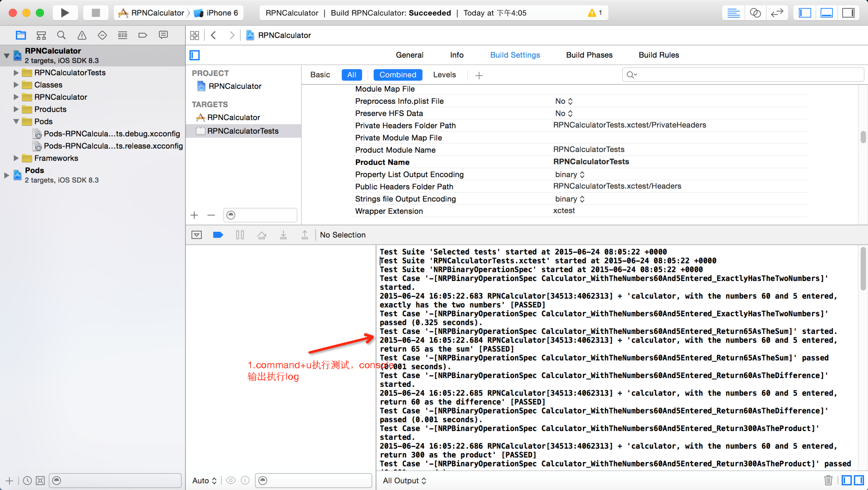Viewport: 868px width, 490px height.
Task: Open the Find navigator
Action: (61, 35)
